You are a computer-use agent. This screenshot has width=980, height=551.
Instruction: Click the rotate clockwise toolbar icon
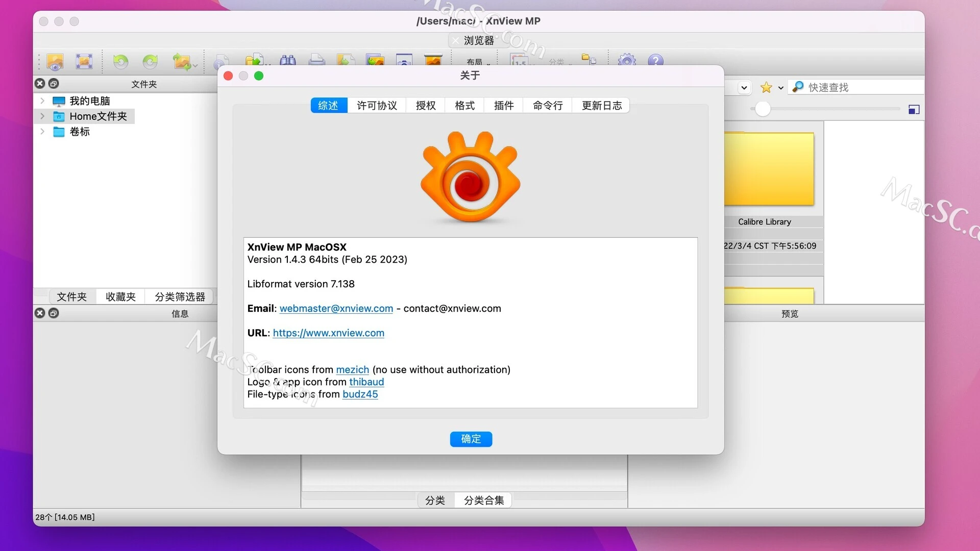click(150, 62)
